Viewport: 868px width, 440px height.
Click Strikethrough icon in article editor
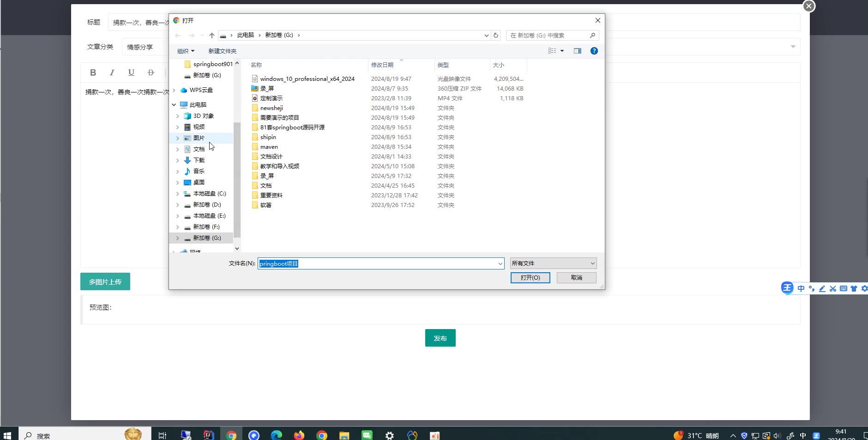(x=151, y=73)
